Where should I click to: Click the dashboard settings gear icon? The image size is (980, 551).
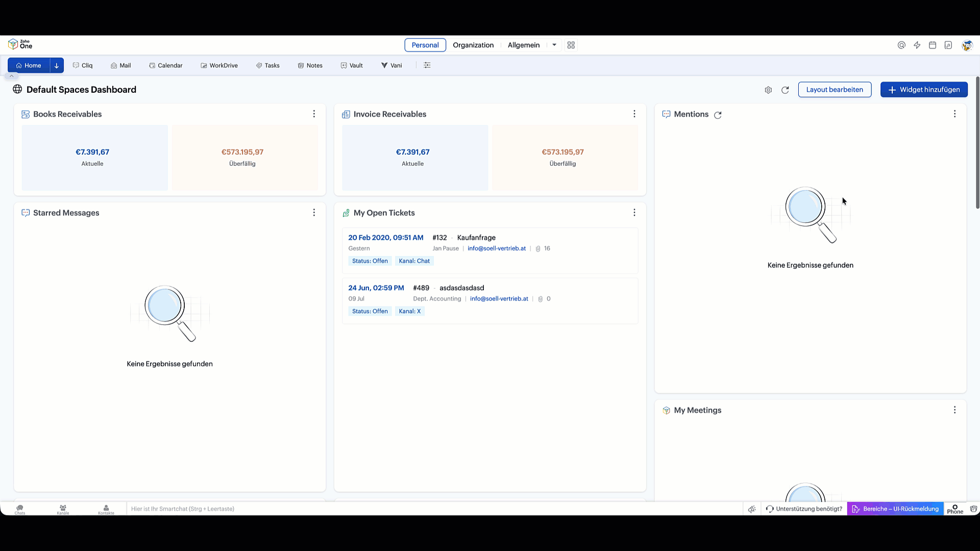[768, 90]
